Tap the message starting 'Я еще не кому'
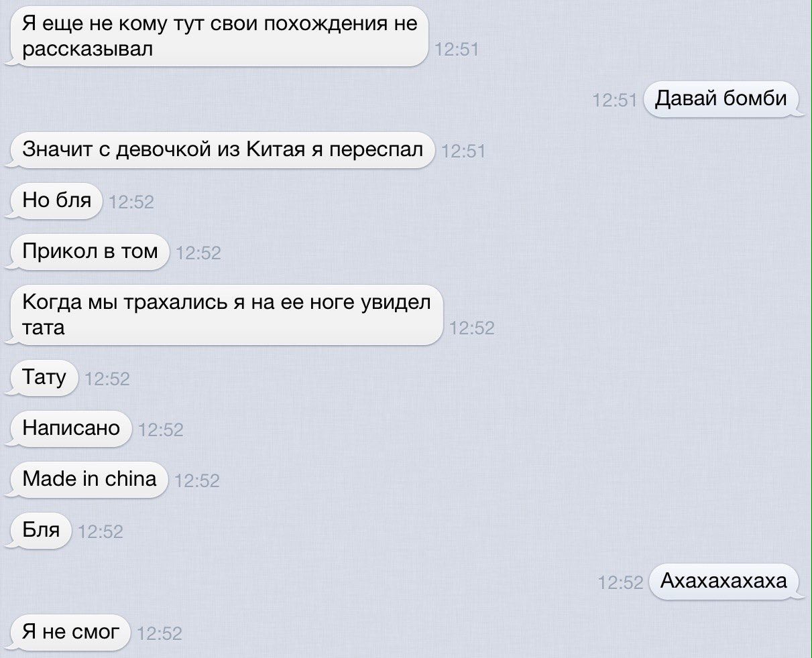The image size is (812, 658). [219, 36]
